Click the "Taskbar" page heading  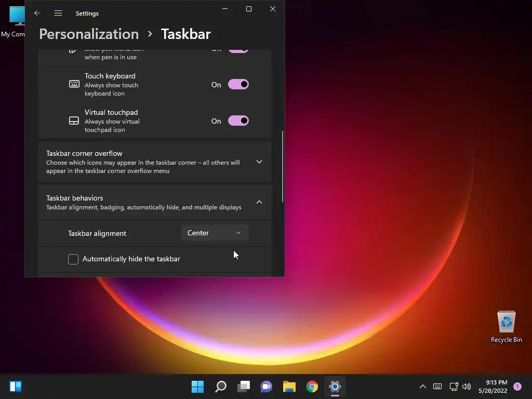185,34
